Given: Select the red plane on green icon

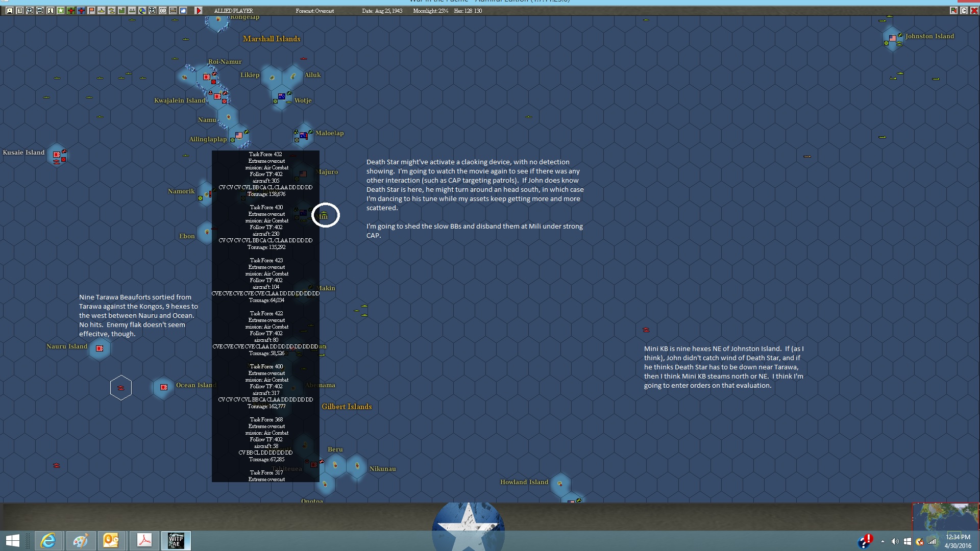Looking at the screenshot, I should tap(71, 10).
